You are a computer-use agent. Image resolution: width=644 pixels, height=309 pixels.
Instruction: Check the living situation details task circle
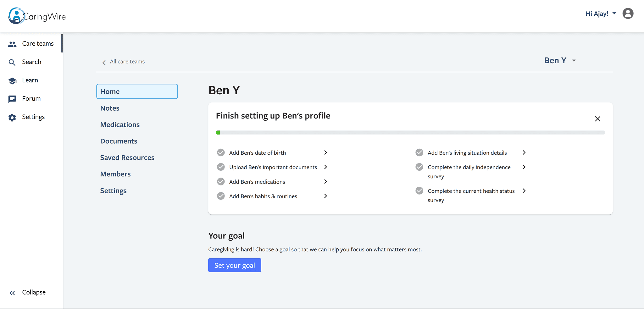click(x=419, y=152)
